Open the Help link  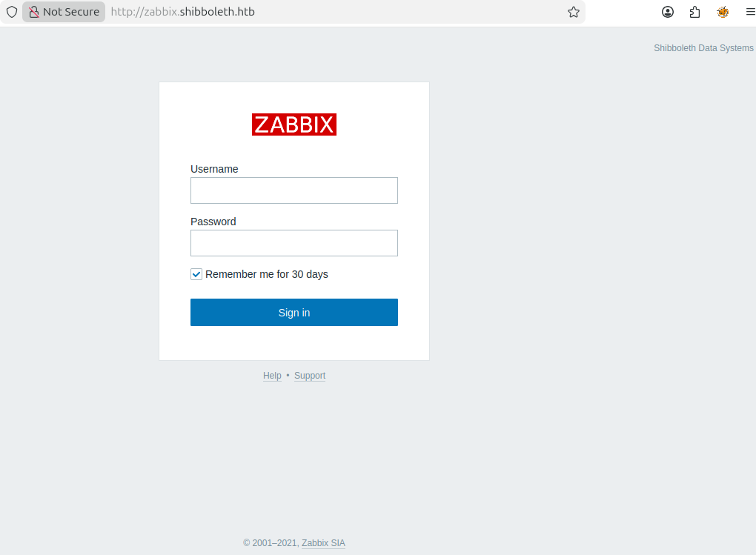[x=272, y=376]
